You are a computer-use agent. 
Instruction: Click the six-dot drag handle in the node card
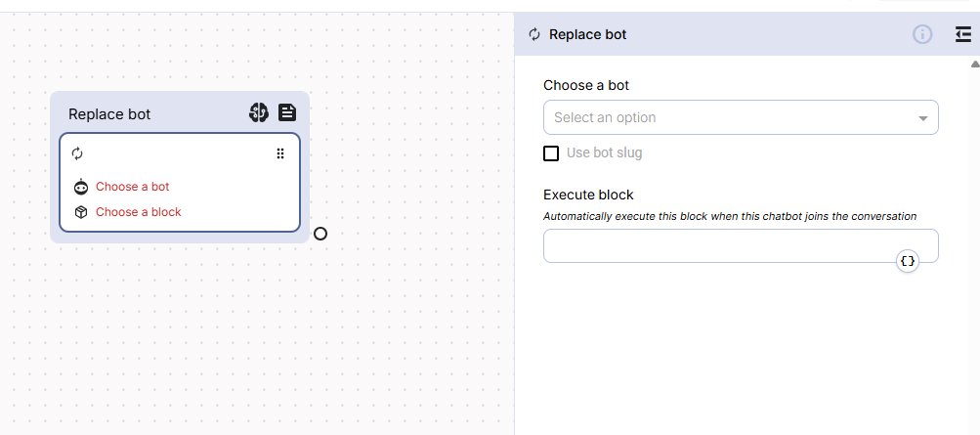(280, 153)
